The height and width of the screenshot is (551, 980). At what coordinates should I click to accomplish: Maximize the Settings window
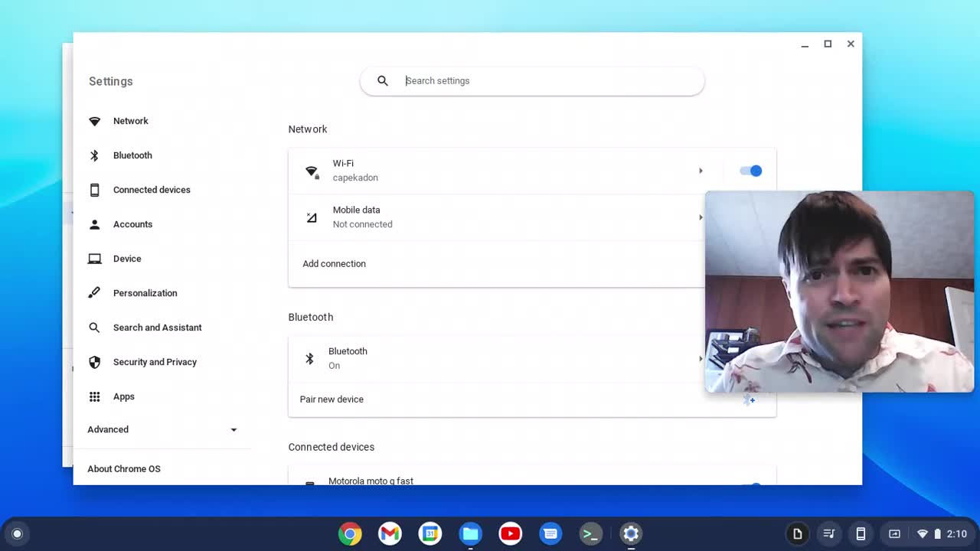[828, 44]
